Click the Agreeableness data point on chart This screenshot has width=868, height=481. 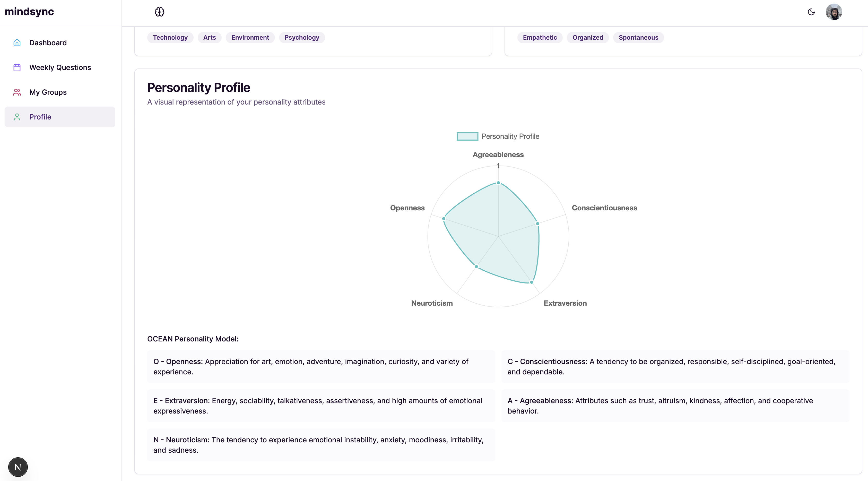coord(498,183)
